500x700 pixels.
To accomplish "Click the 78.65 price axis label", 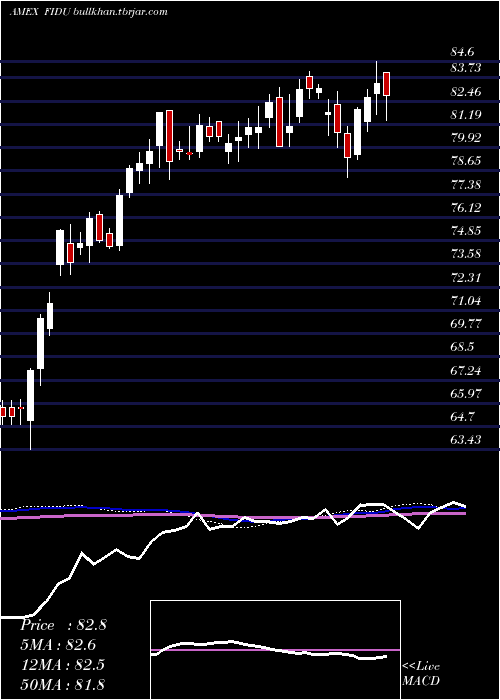I will pos(466,161).
